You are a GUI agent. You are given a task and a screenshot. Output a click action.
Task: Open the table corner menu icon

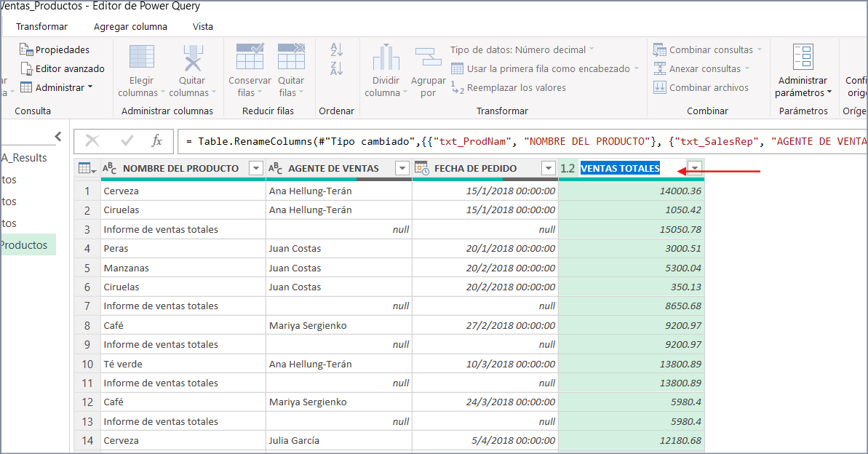[87, 168]
